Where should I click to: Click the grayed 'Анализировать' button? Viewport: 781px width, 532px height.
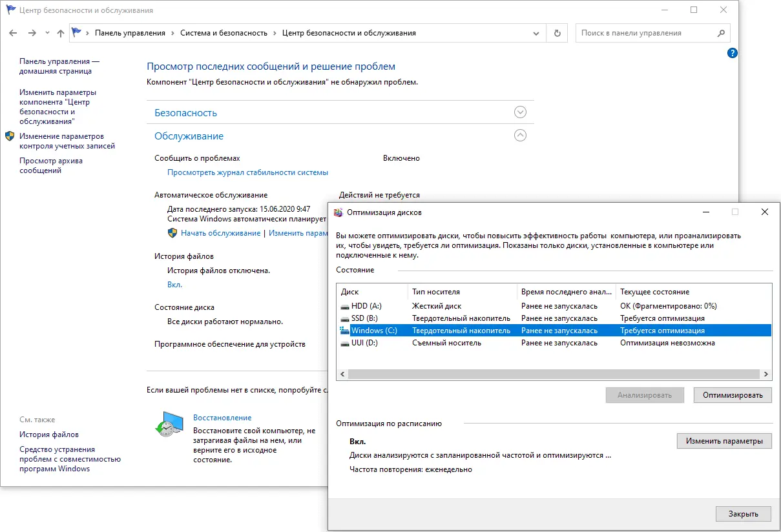tap(645, 395)
